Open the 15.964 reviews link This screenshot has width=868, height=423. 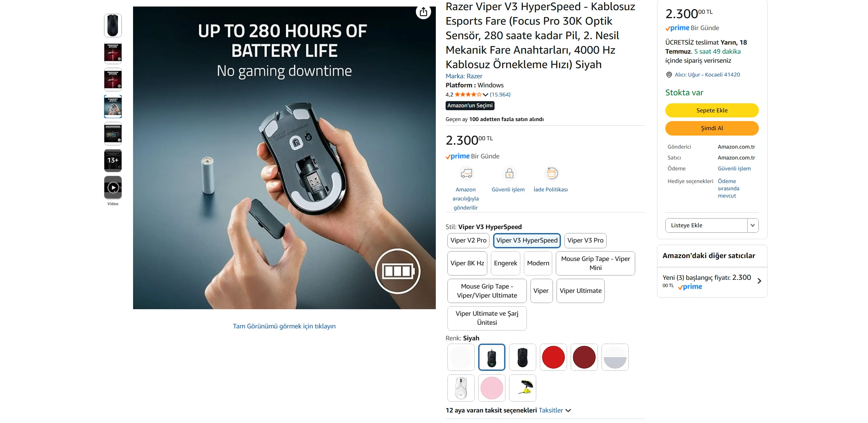click(x=500, y=95)
